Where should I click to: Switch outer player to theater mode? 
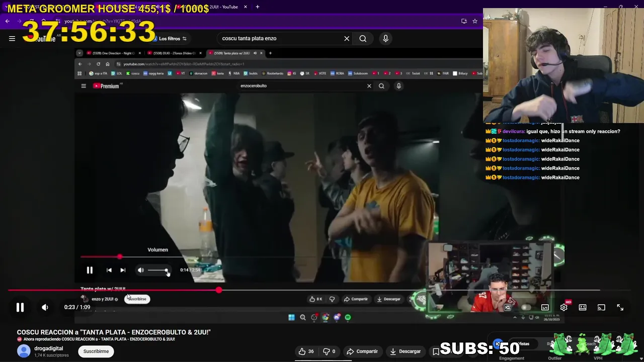tap(582, 307)
